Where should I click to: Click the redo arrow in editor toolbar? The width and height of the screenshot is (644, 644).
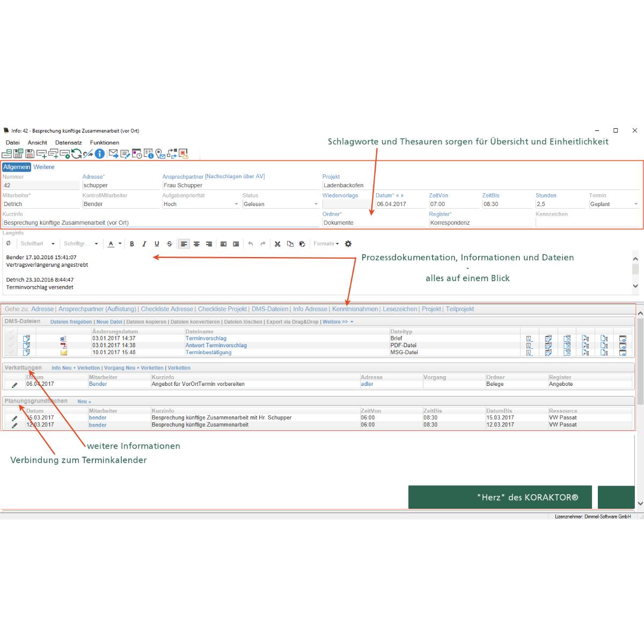[263, 244]
